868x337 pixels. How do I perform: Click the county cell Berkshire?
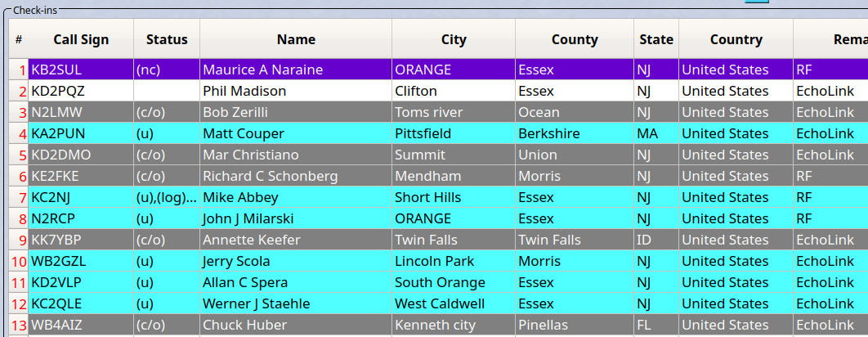click(575, 133)
